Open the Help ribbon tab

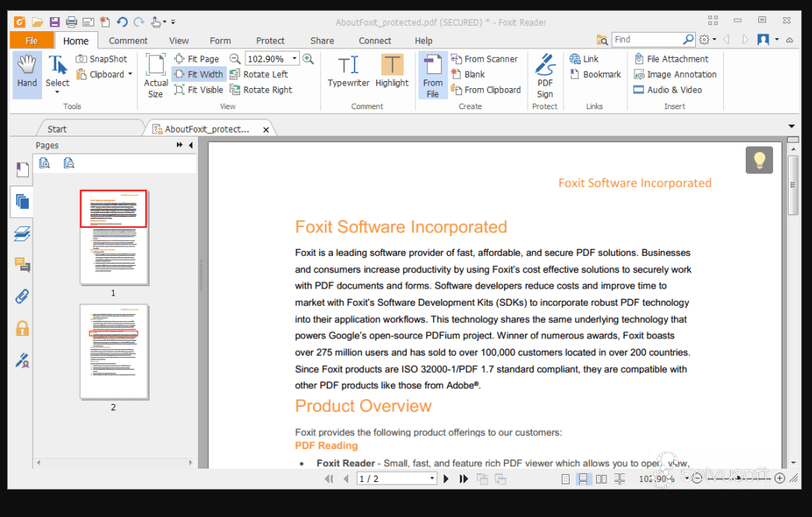(x=423, y=41)
